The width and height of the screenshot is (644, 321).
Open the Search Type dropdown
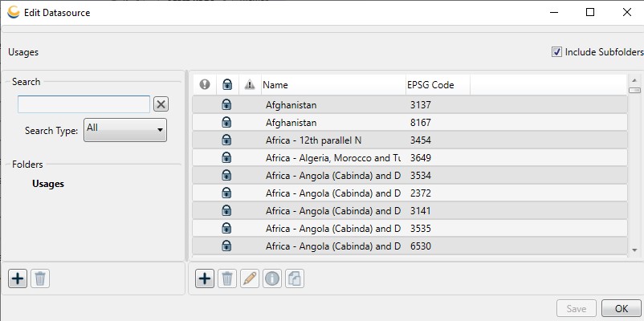click(126, 129)
